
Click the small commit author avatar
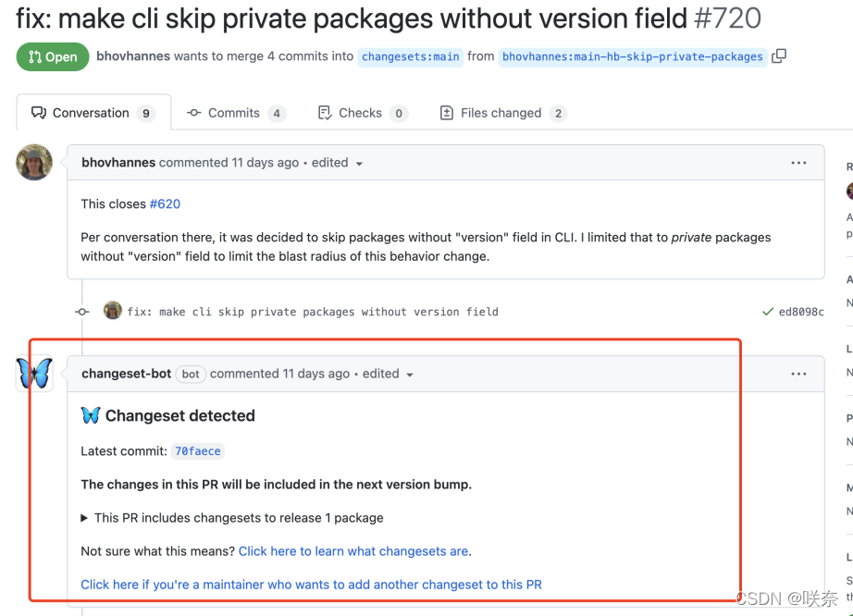tap(113, 311)
